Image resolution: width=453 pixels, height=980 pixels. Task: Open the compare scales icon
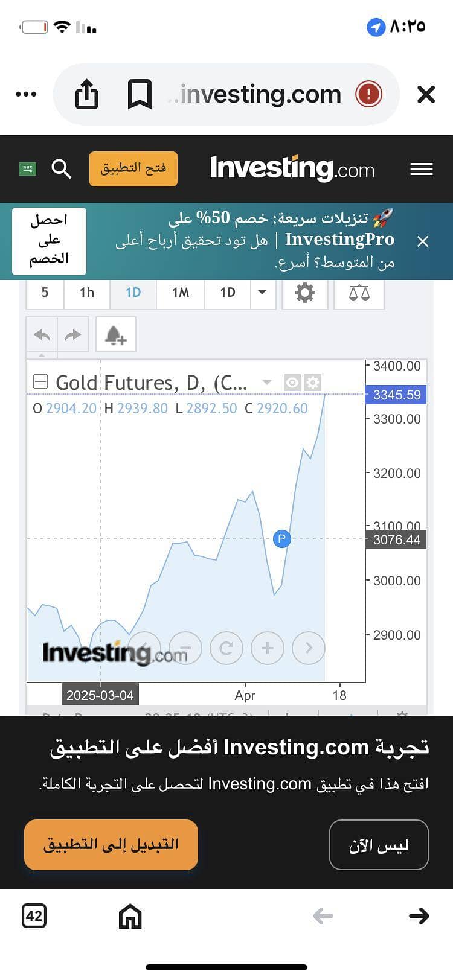(x=359, y=293)
